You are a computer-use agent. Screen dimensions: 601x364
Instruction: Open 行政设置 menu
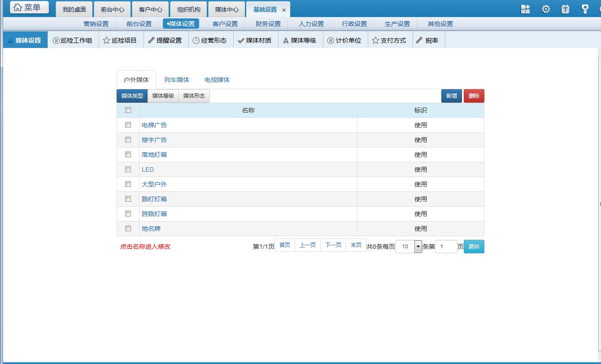point(354,24)
